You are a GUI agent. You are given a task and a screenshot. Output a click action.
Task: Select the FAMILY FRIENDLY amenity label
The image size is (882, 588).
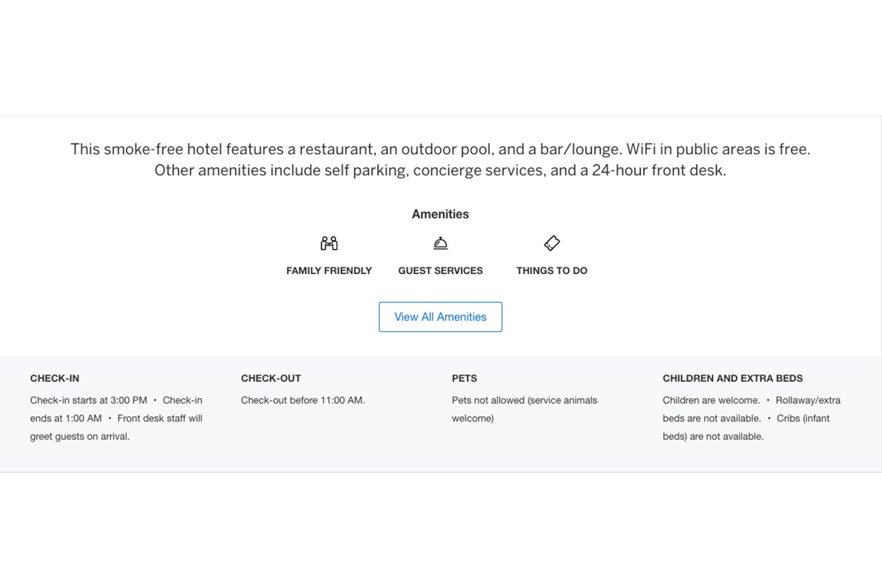point(329,271)
